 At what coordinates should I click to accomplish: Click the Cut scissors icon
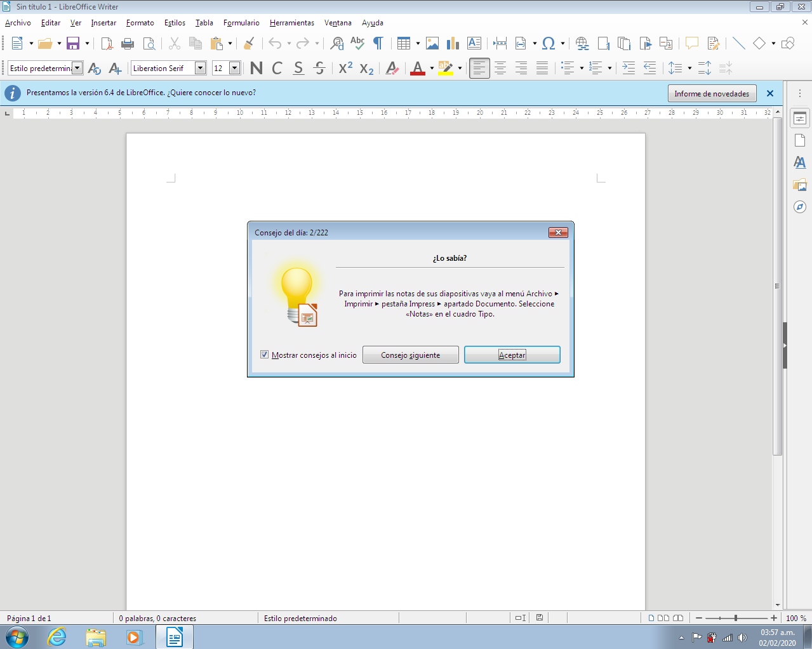[175, 43]
